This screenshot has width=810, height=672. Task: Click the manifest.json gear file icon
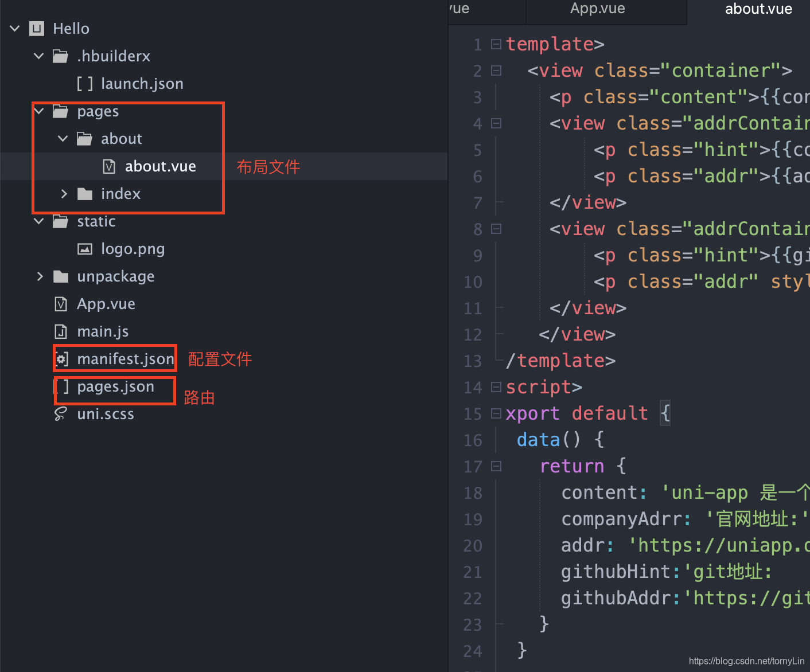(61, 359)
